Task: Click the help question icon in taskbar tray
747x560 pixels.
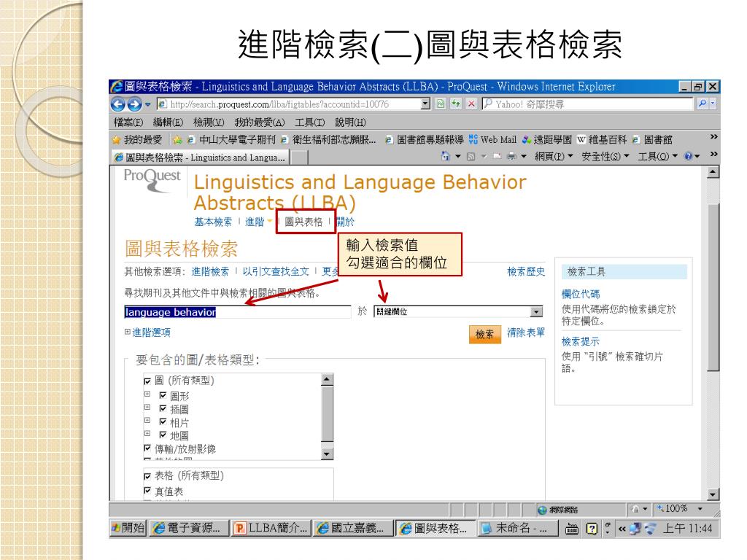Action: click(592, 529)
